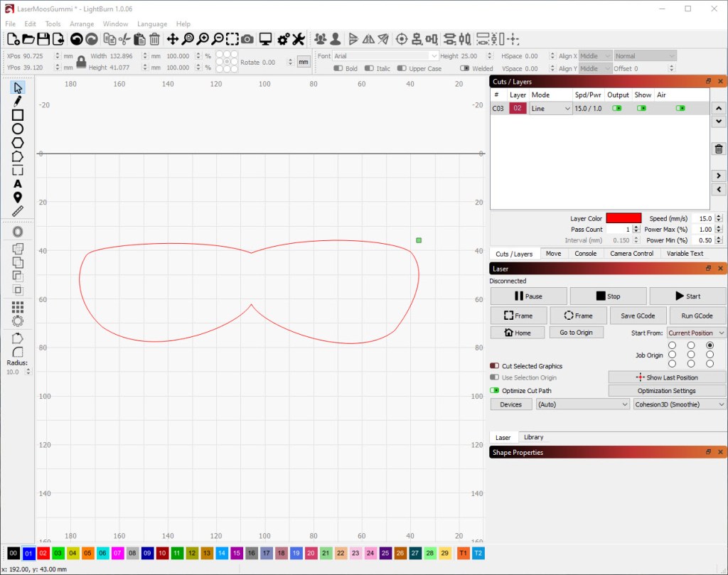Click the Speed (mm/s) input field
This screenshot has width=728, height=575.
click(702, 219)
